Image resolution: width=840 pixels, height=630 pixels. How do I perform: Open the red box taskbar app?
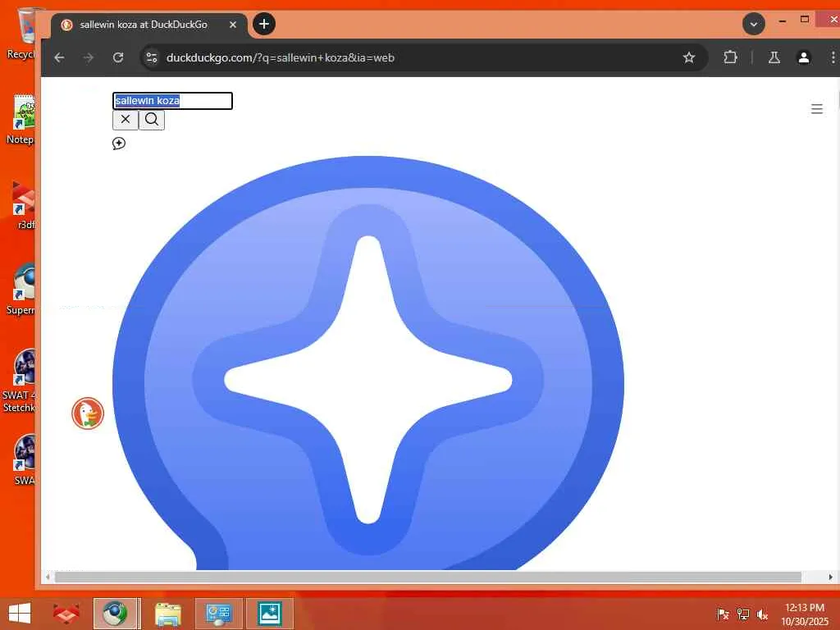pos(66,614)
